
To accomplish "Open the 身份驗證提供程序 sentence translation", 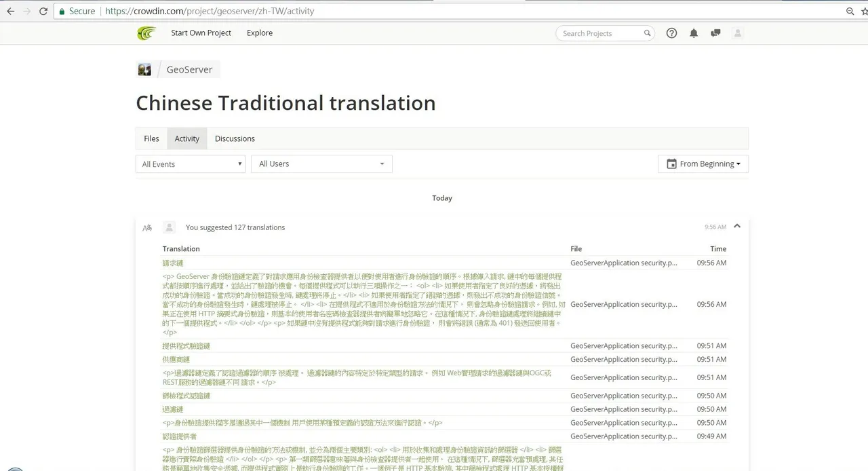I will pos(303,423).
